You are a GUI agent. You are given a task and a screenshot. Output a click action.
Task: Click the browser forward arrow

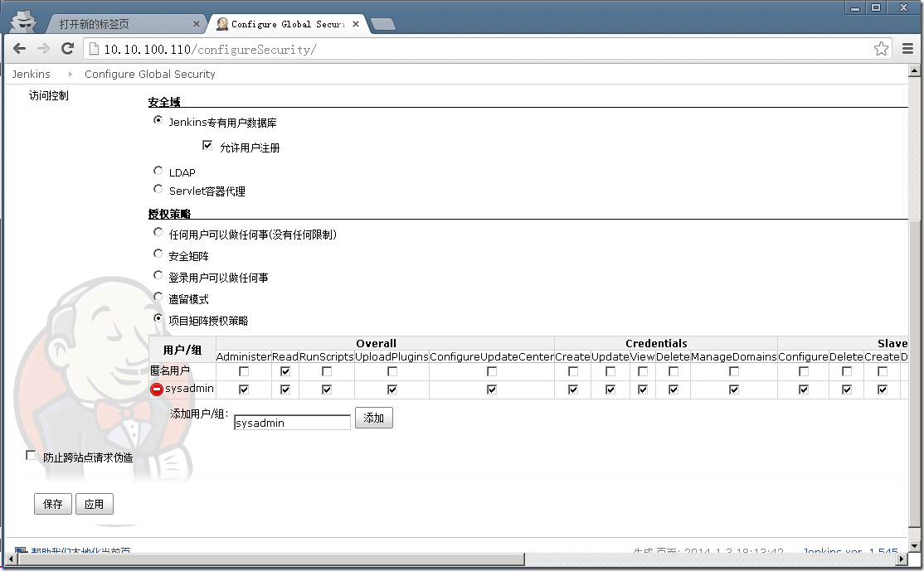tap(43, 49)
